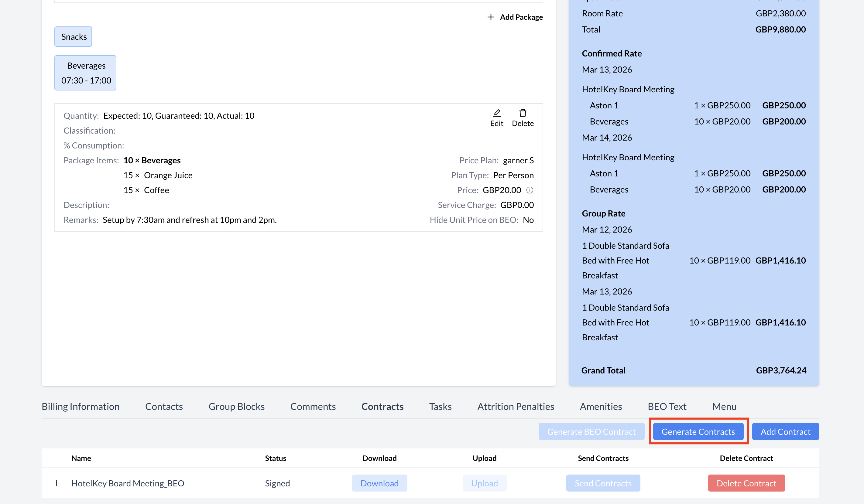
Task: Go to the Comments tab
Action: (x=313, y=406)
